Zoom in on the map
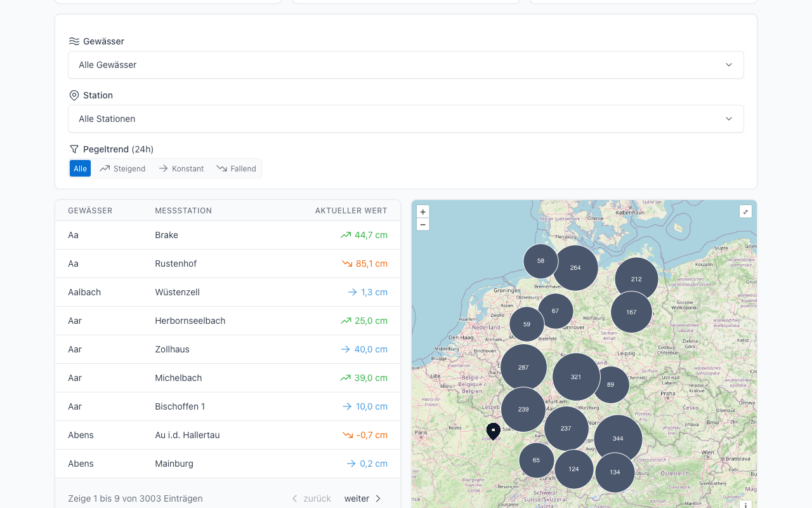 423,211
